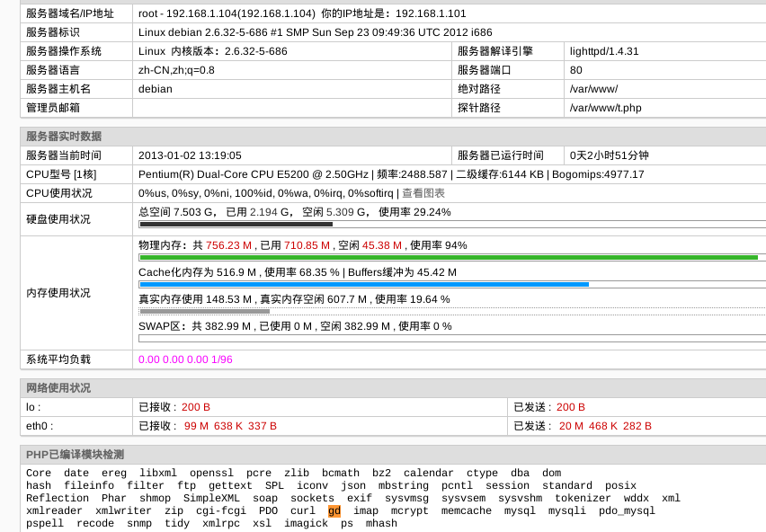Click the Pentium(R) Dual-Core CPU model text
Viewport: 766px width, 532px height.
tap(253, 174)
